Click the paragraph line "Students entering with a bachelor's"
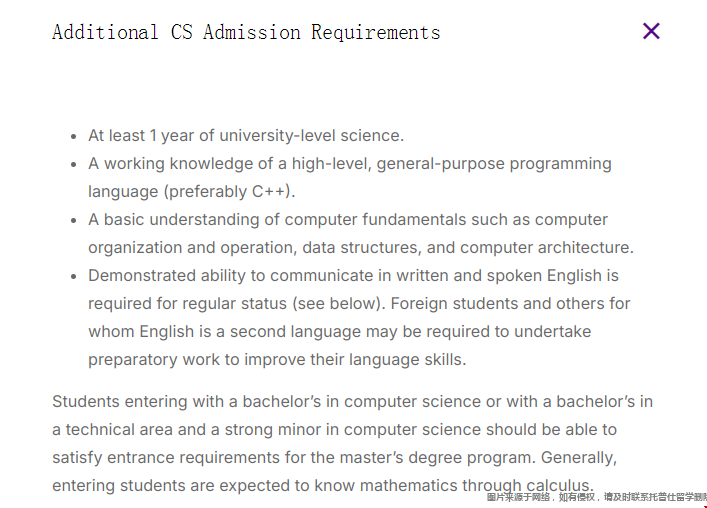The image size is (707, 508). coord(353,401)
